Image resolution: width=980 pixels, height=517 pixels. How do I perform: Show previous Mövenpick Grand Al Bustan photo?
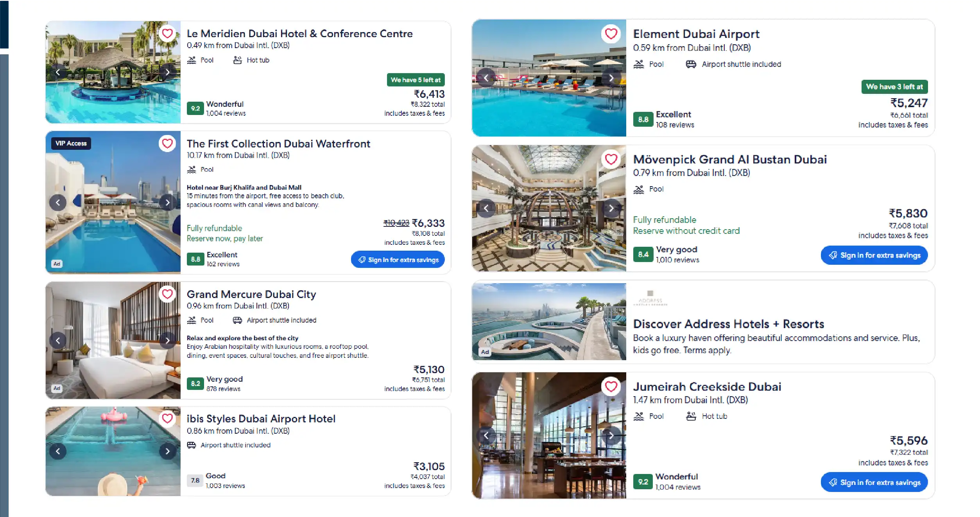click(486, 208)
